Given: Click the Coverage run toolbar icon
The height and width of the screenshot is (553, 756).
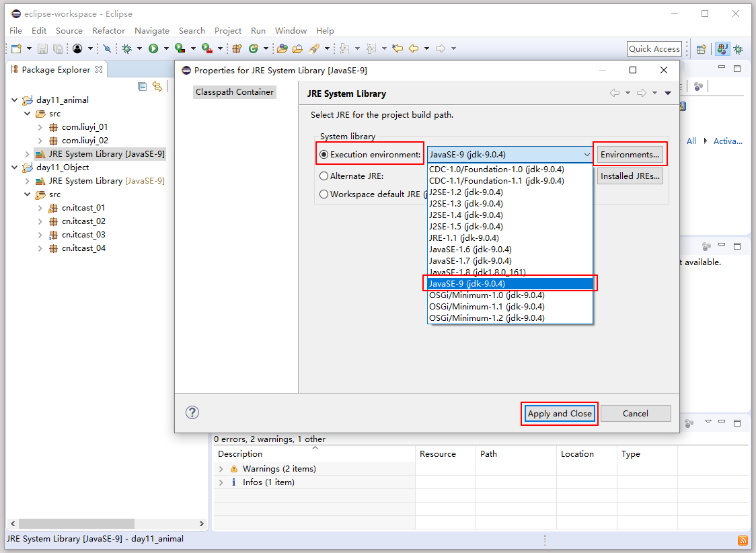Looking at the screenshot, I should (180, 48).
